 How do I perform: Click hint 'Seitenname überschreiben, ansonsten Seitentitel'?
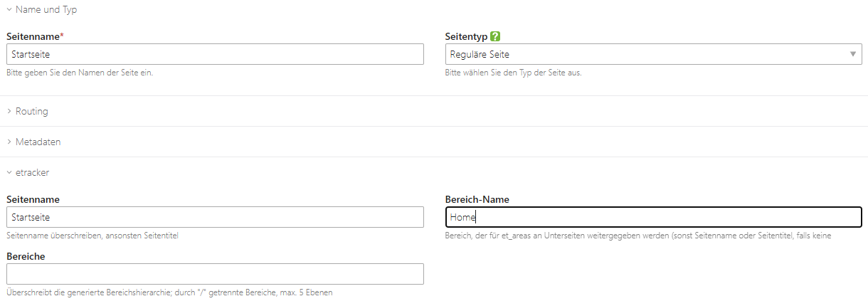pos(92,236)
